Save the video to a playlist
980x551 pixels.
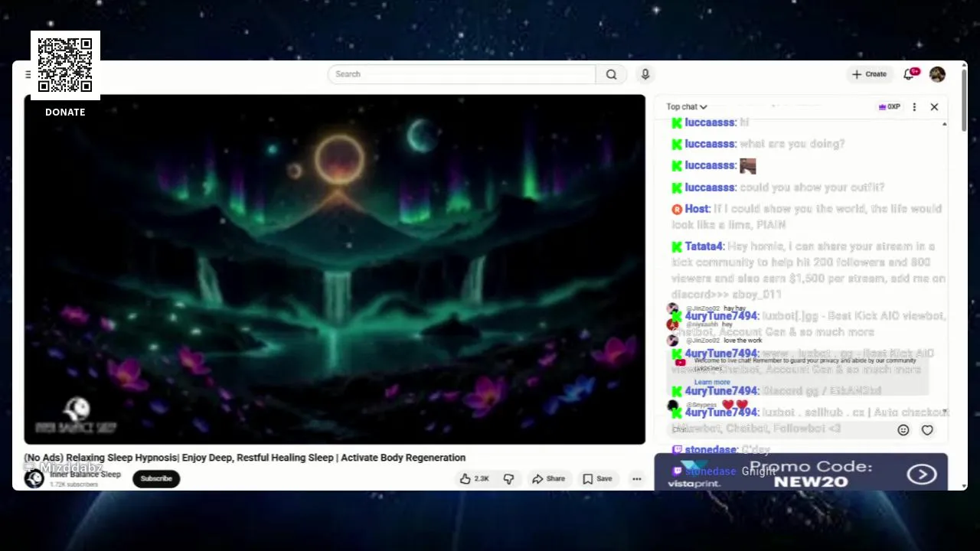(597, 479)
